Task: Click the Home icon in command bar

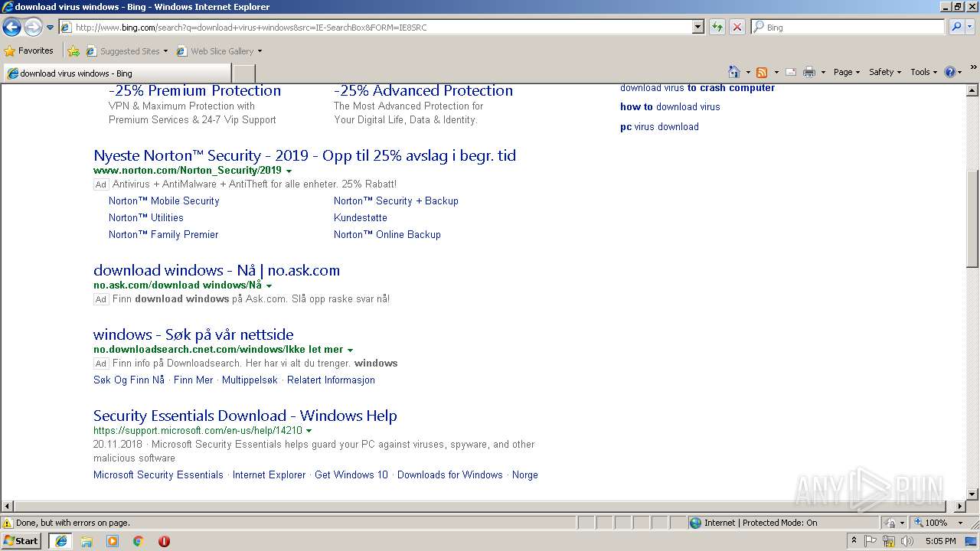Action: (734, 72)
